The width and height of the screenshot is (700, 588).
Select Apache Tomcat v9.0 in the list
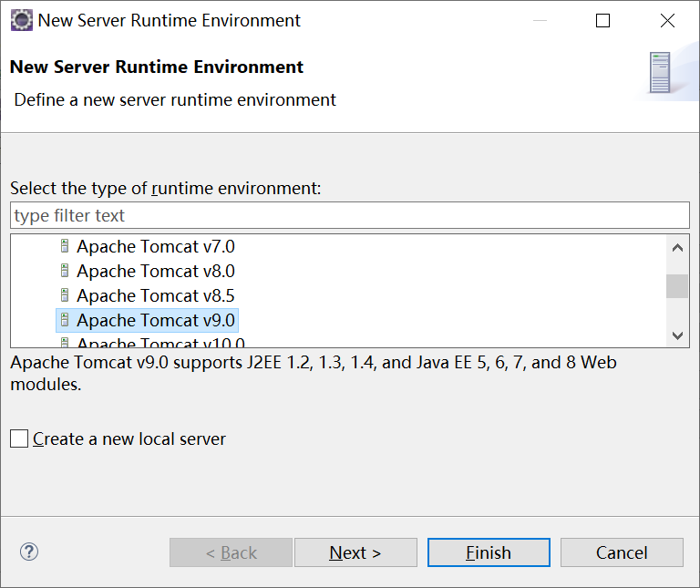pos(148,320)
